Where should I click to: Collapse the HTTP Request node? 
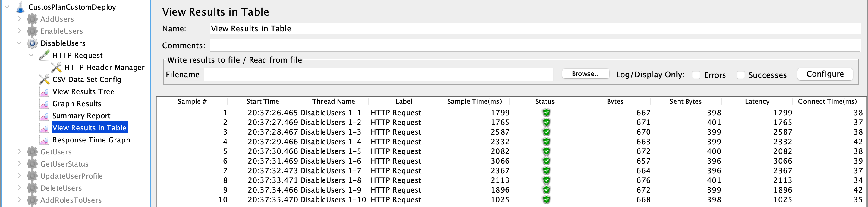(x=31, y=55)
